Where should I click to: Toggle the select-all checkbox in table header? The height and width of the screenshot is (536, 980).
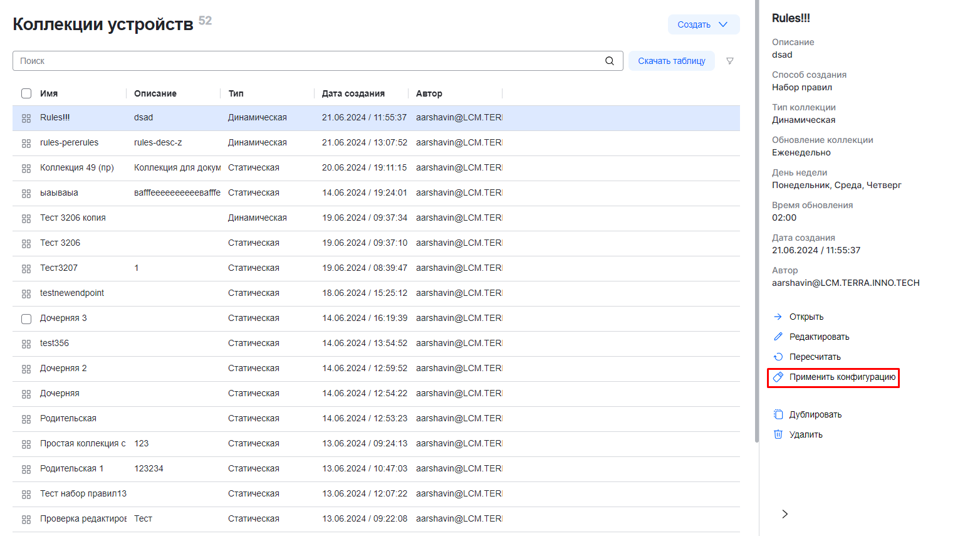tap(26, 93)
